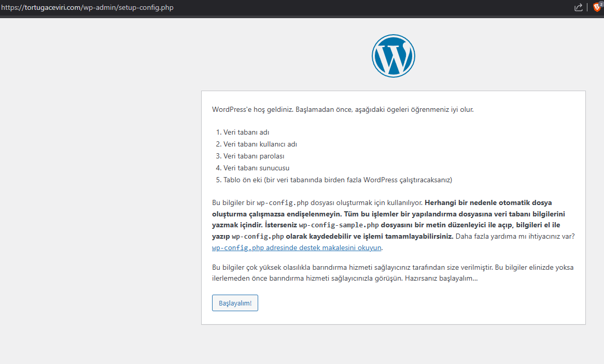604x364 pixels.
Task: Click the list item "Veri tabanı kullanıcı adı"
Action: pos(260,144)
